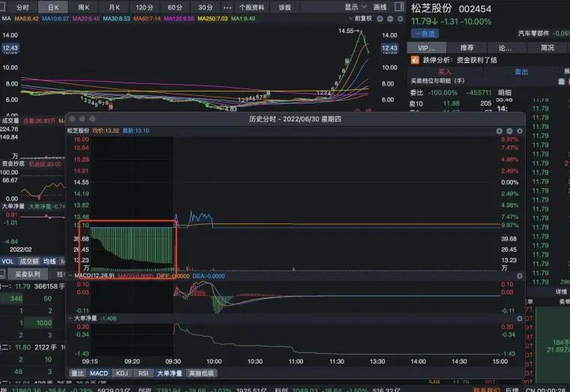Zoom in the daily K chart
Screen dimensions: 570x392
[x=380, y=19]
